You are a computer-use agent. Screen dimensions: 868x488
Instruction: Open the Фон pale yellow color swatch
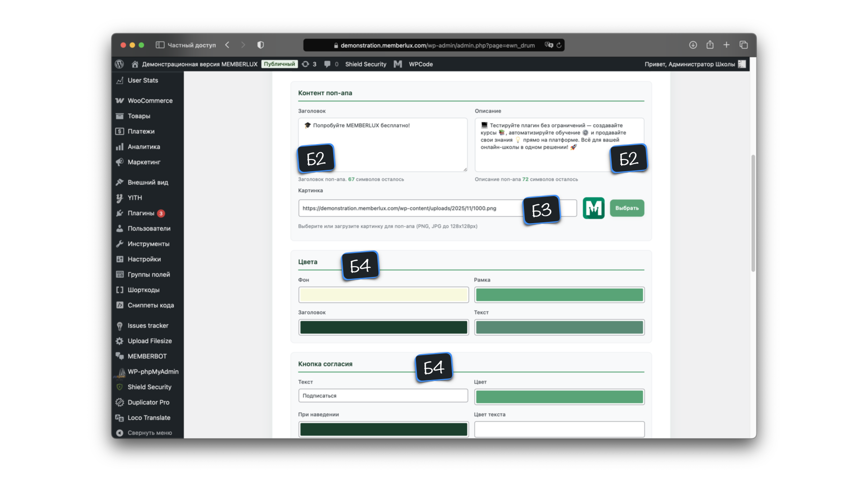click(x=383, y=295)
